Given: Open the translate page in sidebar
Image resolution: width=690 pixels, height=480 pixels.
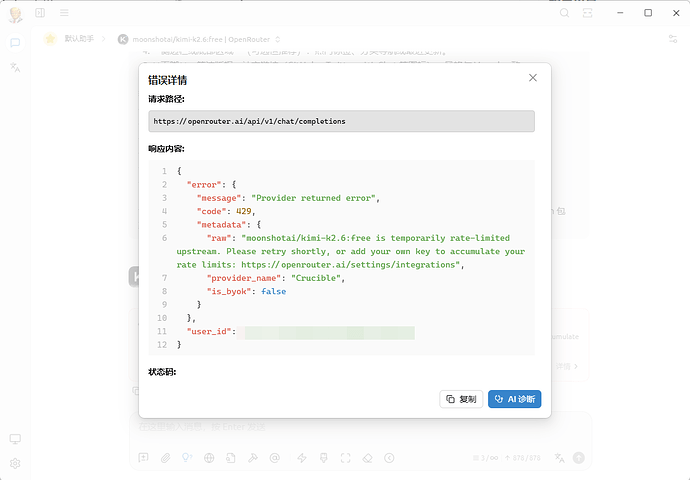Looking at the screenshot, I should click(x=15, y=67).
